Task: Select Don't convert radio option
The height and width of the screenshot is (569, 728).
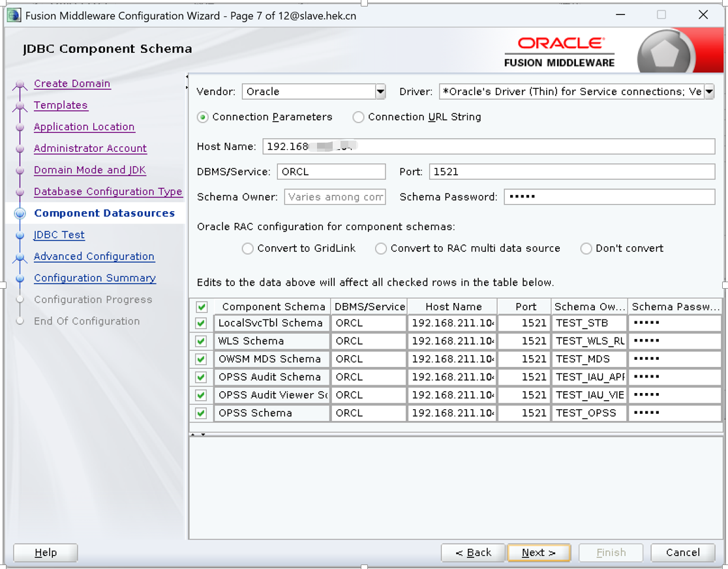Action: tap(586, 248)
